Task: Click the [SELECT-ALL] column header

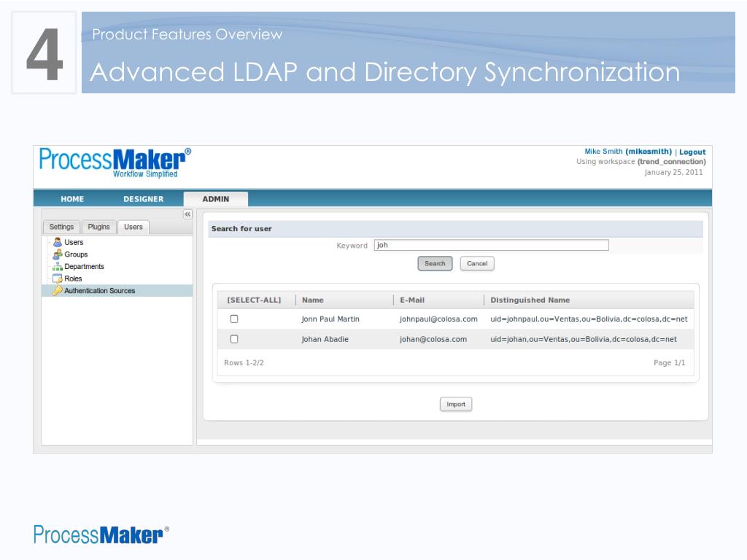Action: 254,300
